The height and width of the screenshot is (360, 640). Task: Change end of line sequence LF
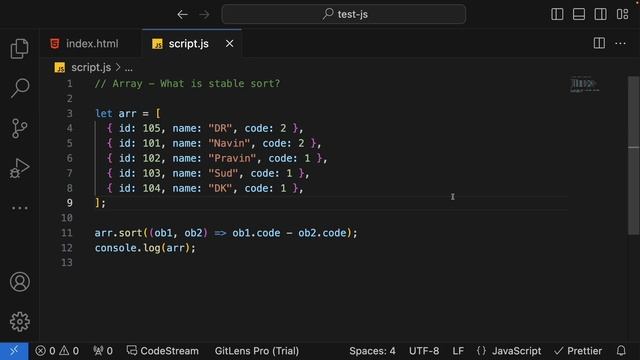click(x=458, y=351)
